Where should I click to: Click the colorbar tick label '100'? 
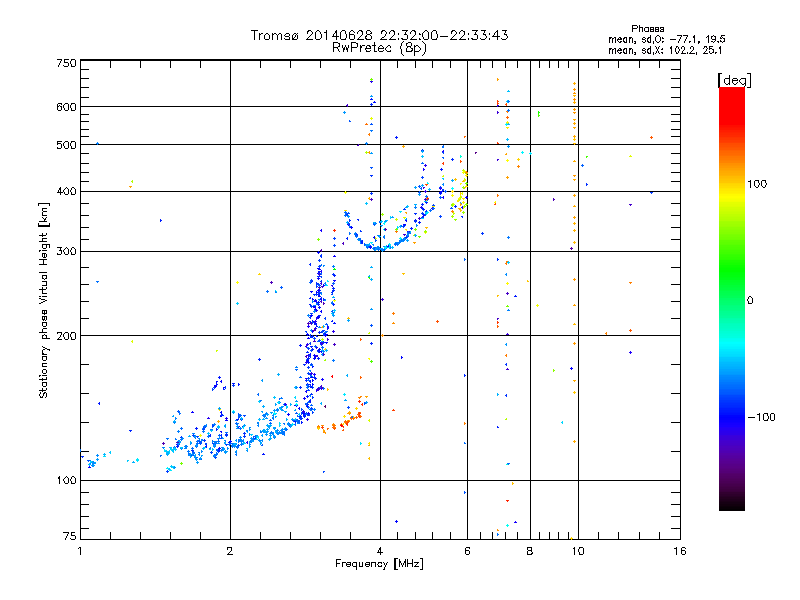point(757,184)
